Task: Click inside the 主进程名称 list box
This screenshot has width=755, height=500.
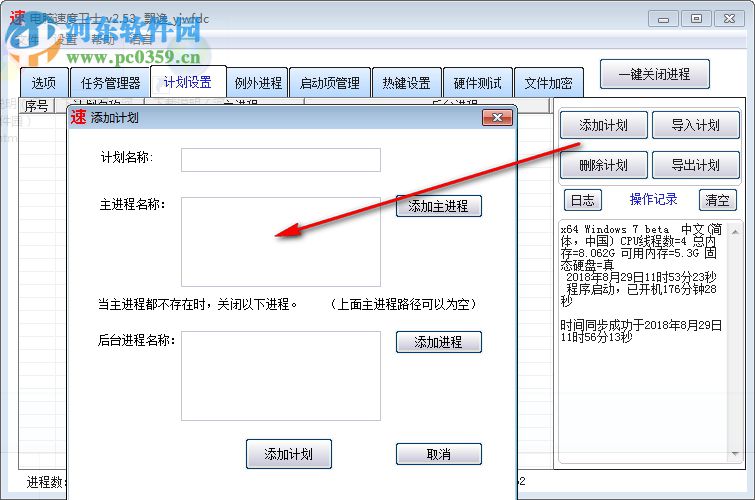Action: coord(281,242)
